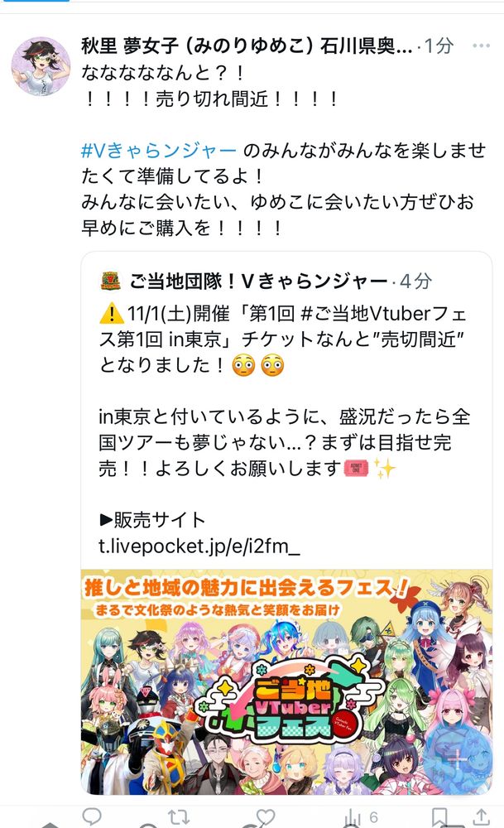View the ご当地VTuberフェス banner image
This screenshot has width=504, height=828.
[x=286, y=681]
